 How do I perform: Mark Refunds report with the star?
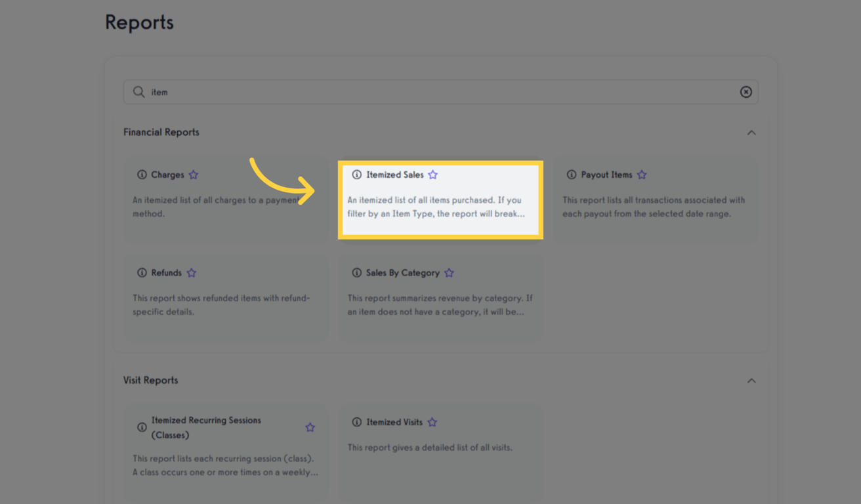[x=191, y=272]
